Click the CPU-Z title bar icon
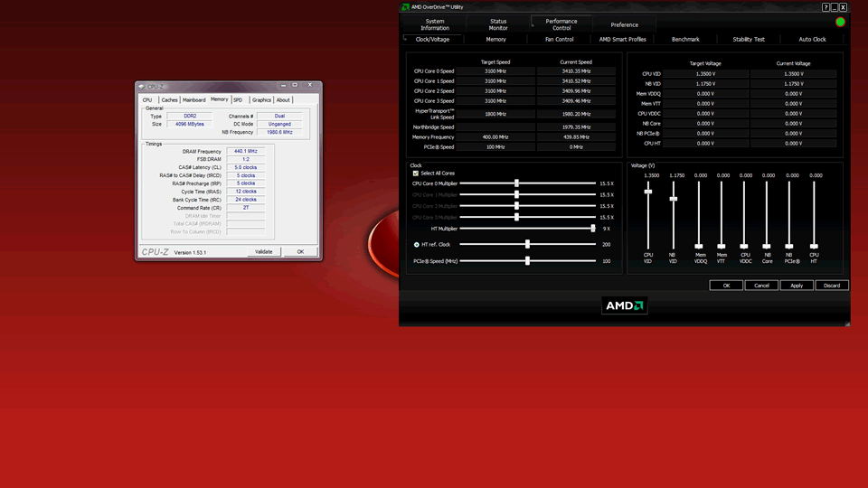Image resolution: width=868 pixels, height=488 pixels. [141, 87]
